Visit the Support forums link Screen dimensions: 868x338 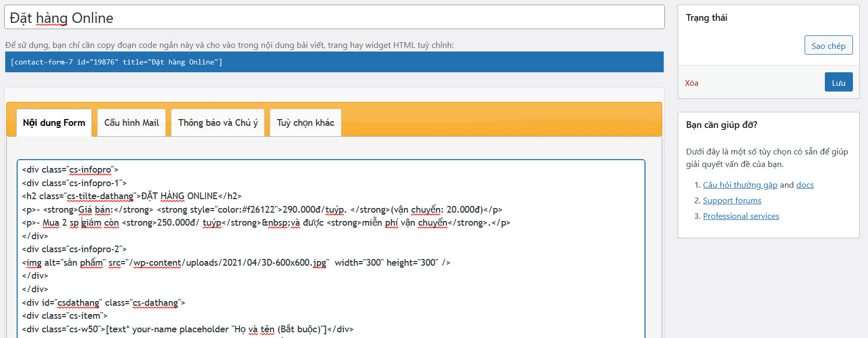732,201
